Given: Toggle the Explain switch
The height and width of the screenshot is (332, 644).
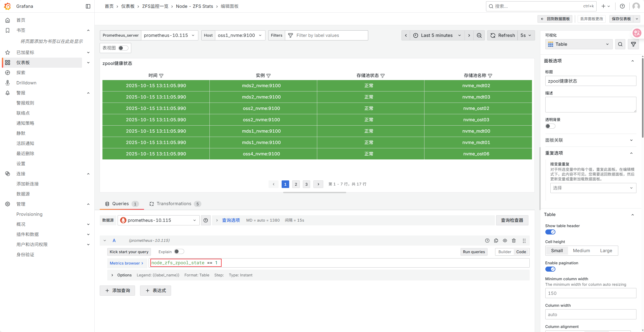Looking at the screenshot, I should pos(179,252).
